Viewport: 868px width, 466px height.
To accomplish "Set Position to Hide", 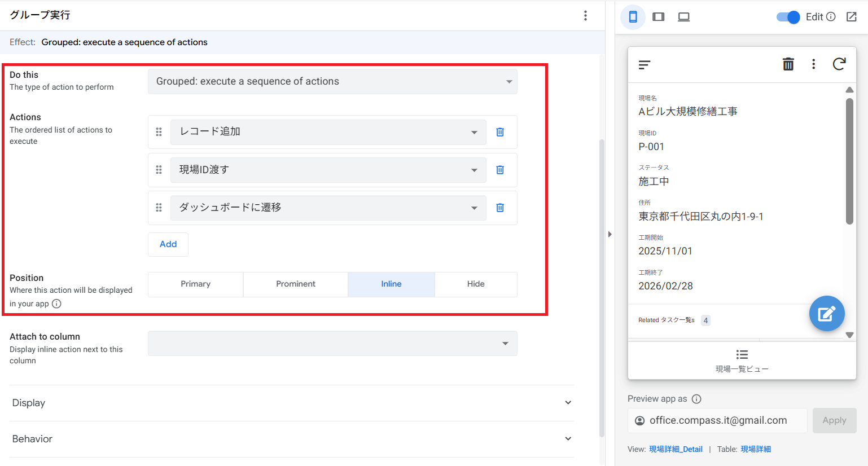I will (x=475, y=284).
